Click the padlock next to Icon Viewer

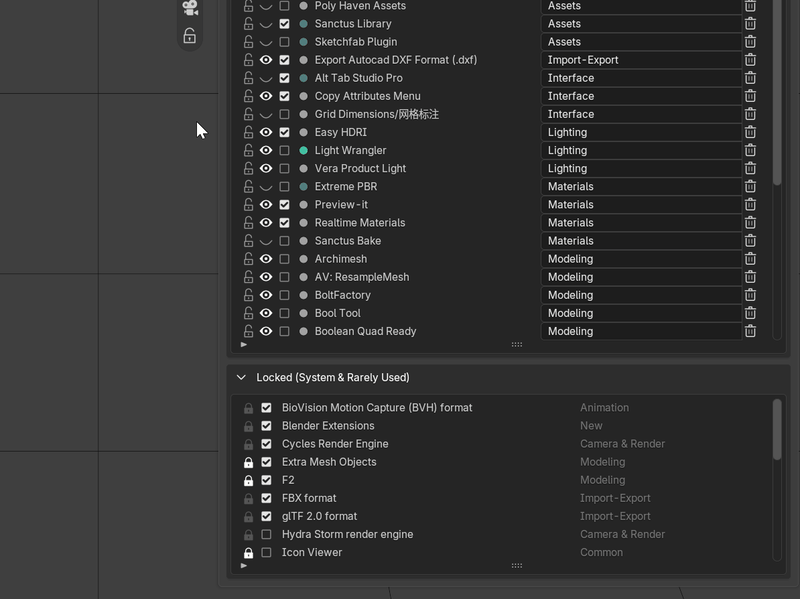(x=248, y=553)
